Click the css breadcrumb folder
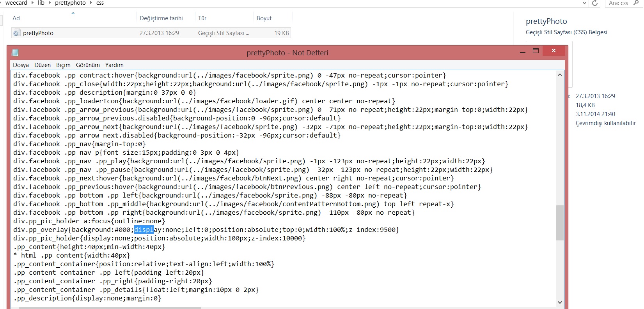Image resolution: width=644 pixels, height=309 pixels. (100, 3)
